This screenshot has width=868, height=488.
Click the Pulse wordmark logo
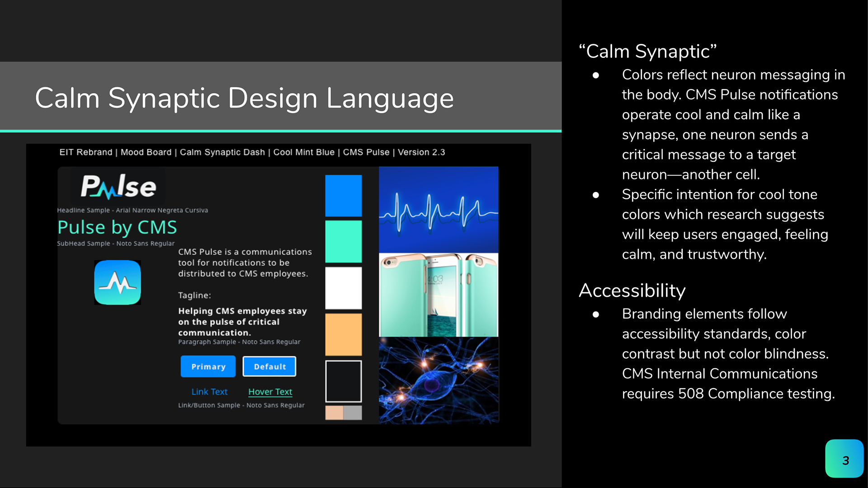tap(118, 187)
